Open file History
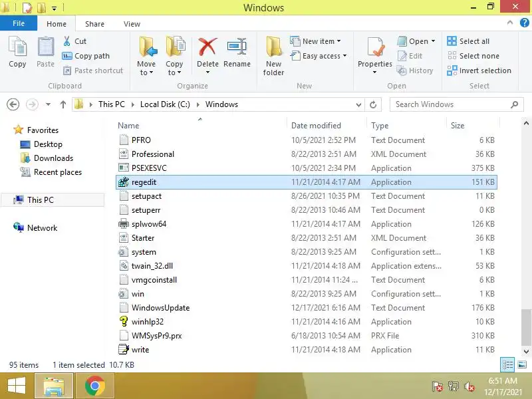The image size is (532, 399). tap(415, 70)
